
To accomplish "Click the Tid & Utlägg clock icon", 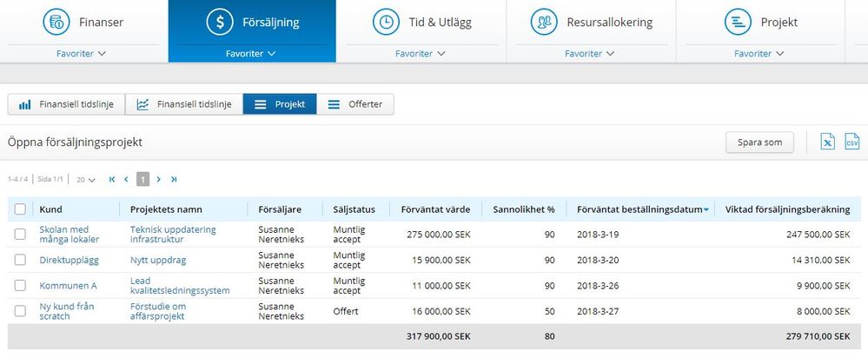I will [x=386, y=22].
